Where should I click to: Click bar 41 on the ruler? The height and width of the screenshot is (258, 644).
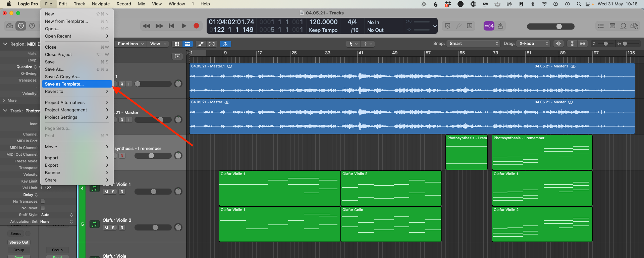coord(361,53)
